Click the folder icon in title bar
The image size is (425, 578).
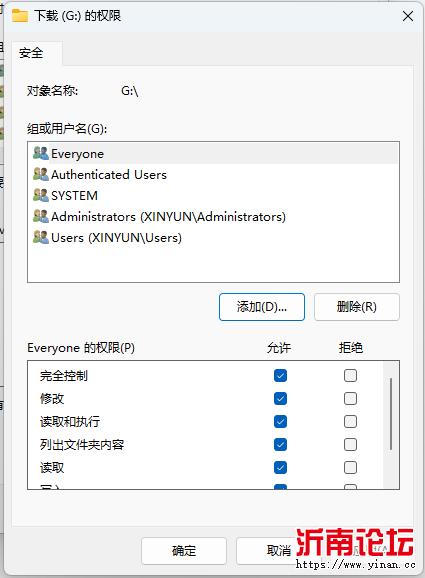pyautogui.click(x=20, y=16)
